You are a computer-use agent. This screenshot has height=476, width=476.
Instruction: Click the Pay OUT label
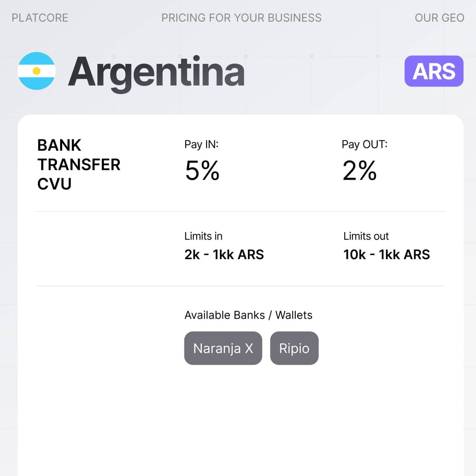[364, 144]
